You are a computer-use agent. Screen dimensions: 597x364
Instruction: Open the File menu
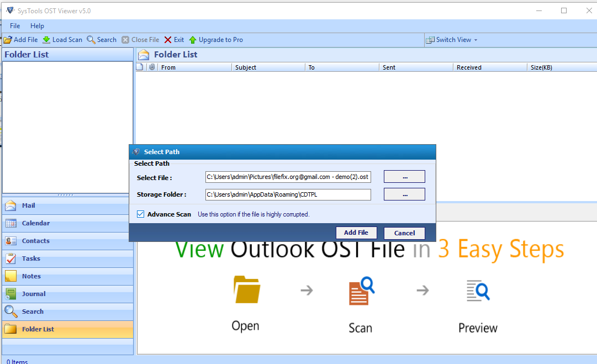pos(15,26)
